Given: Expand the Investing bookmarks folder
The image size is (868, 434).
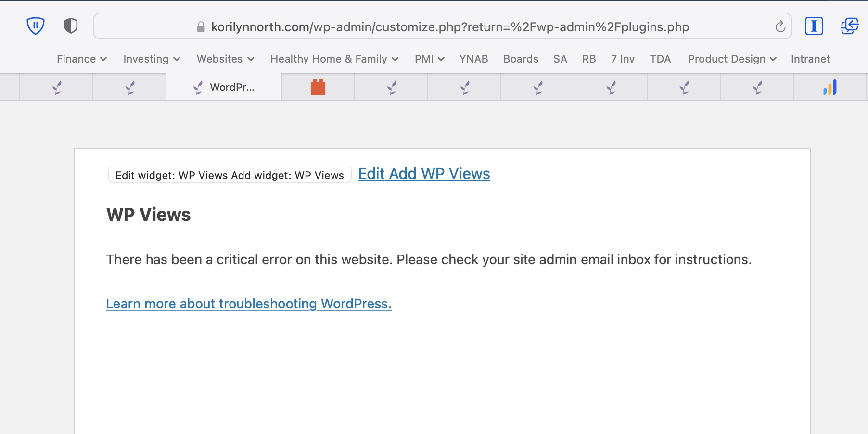Looking at the screenshot, I should (151, 59).
